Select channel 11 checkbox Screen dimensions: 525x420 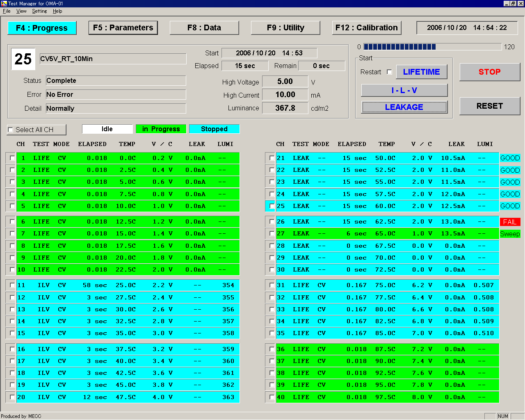[12, 285]
